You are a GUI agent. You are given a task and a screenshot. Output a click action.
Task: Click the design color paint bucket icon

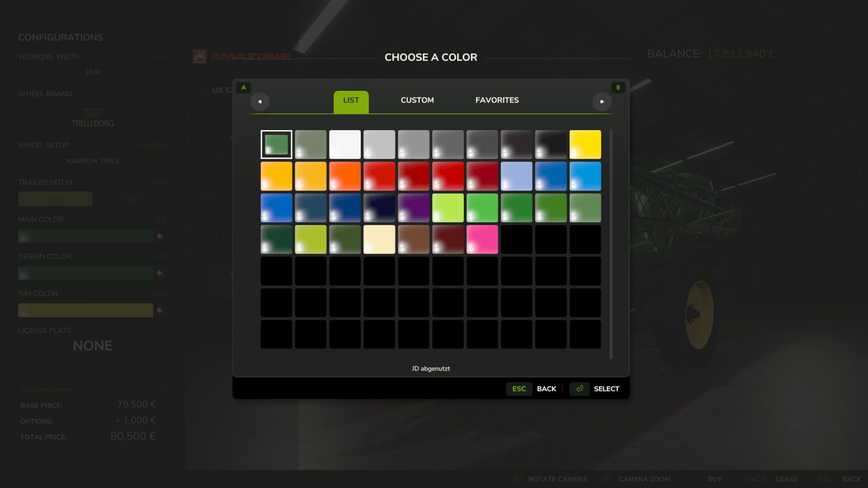click(x=160, y=273)
